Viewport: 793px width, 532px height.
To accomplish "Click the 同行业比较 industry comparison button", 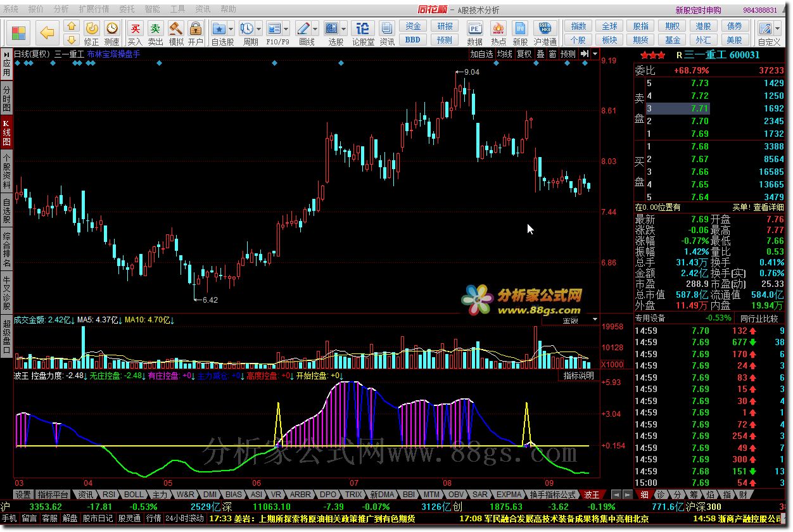I will click(759, 318).
